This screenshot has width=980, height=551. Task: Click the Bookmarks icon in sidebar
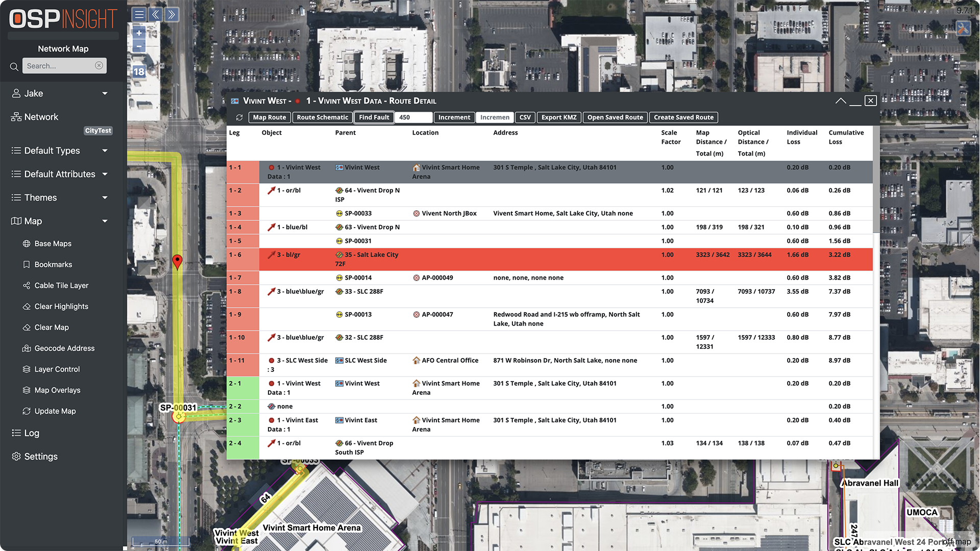pyautogui.click(x=27, y=265)
